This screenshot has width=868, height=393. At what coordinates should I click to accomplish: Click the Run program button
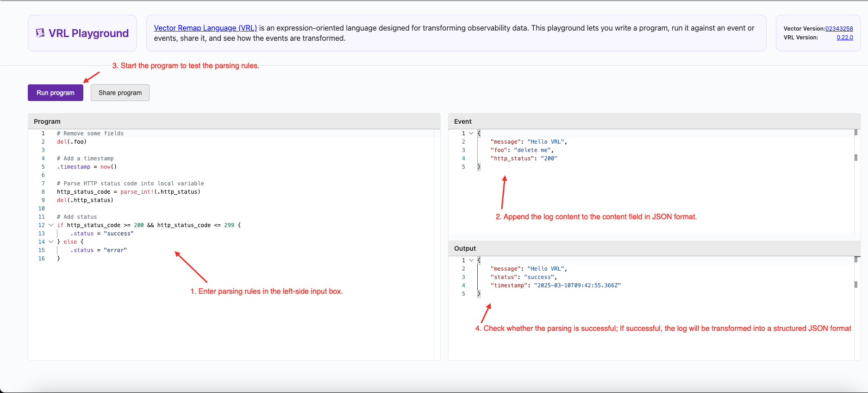click(x=56, y=93)
